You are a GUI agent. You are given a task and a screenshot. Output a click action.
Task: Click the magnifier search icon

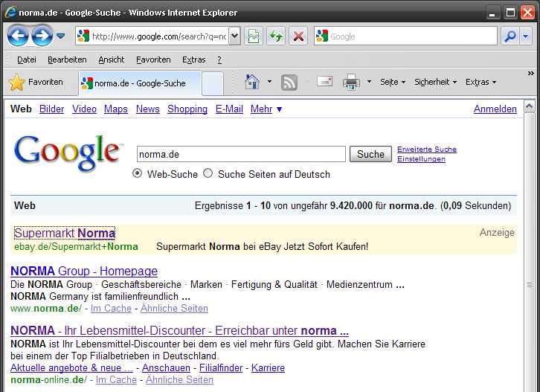point(510,36)
